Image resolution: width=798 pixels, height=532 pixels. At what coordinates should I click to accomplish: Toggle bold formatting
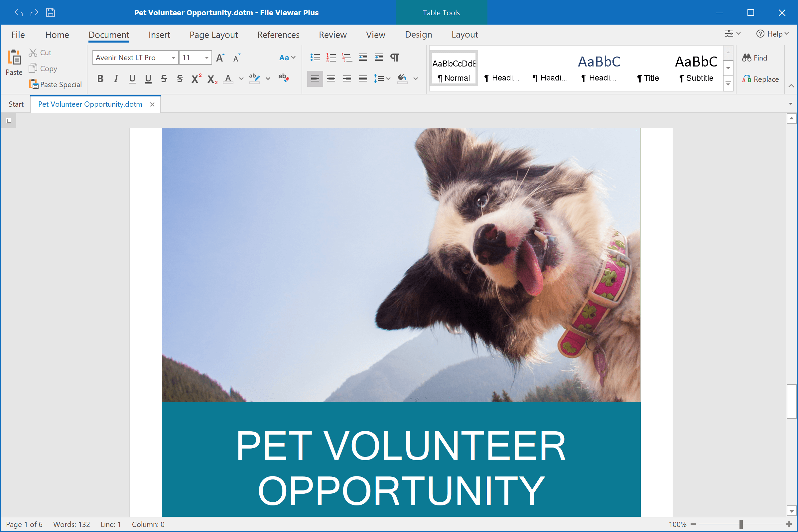point(100,78)
